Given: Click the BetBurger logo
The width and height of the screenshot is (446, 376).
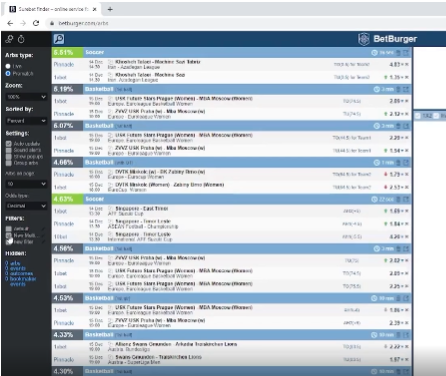Looking at the screenshot, I should [387, 39].
